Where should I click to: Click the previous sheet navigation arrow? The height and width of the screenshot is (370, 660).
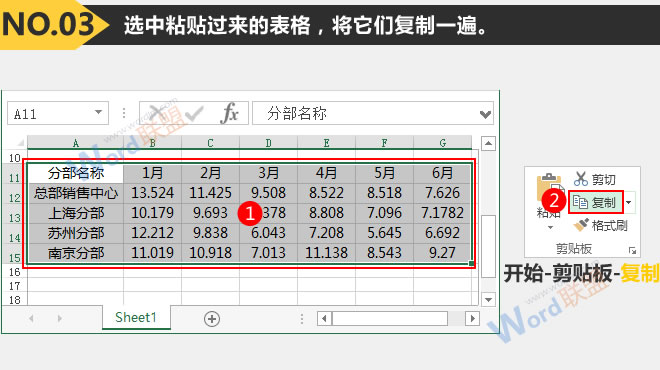(x=32, y=319)
